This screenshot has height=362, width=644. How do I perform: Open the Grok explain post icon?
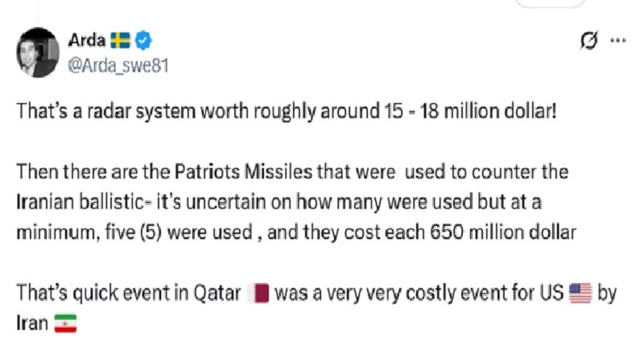coord(589,40)
